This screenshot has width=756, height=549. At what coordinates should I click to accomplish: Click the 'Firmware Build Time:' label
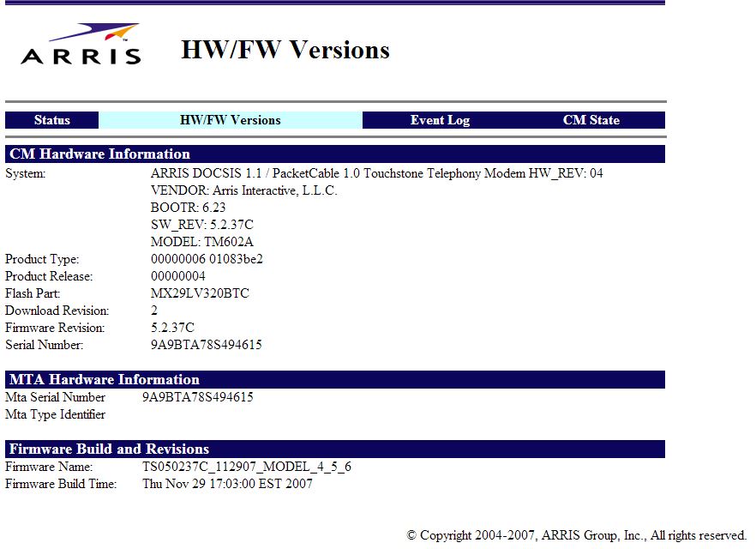click(61, 484)
